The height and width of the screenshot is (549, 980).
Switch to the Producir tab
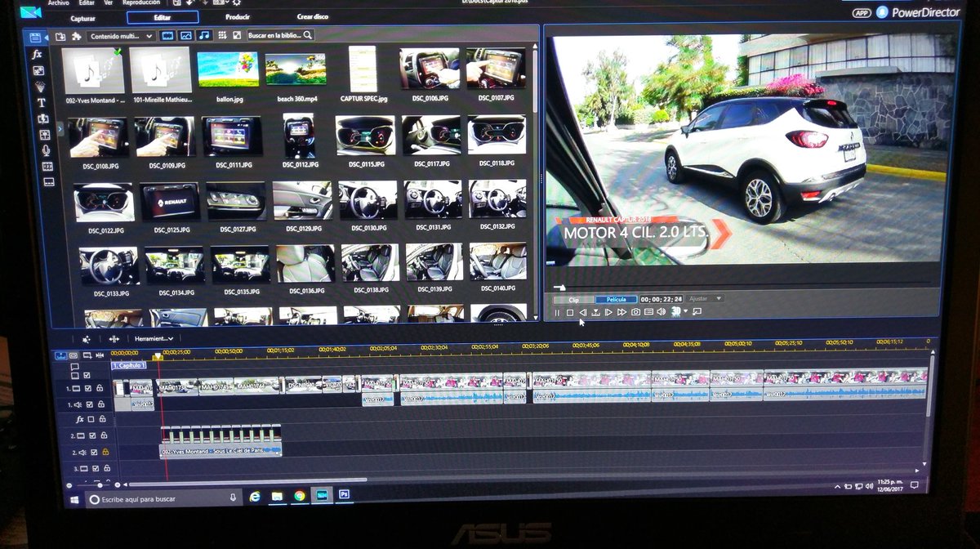coord(238,17)
